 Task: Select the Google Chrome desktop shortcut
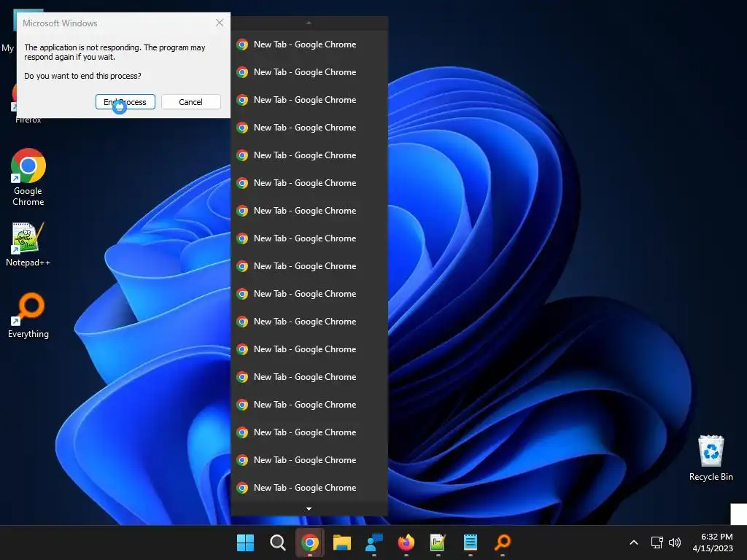click(x=28, y=177)
